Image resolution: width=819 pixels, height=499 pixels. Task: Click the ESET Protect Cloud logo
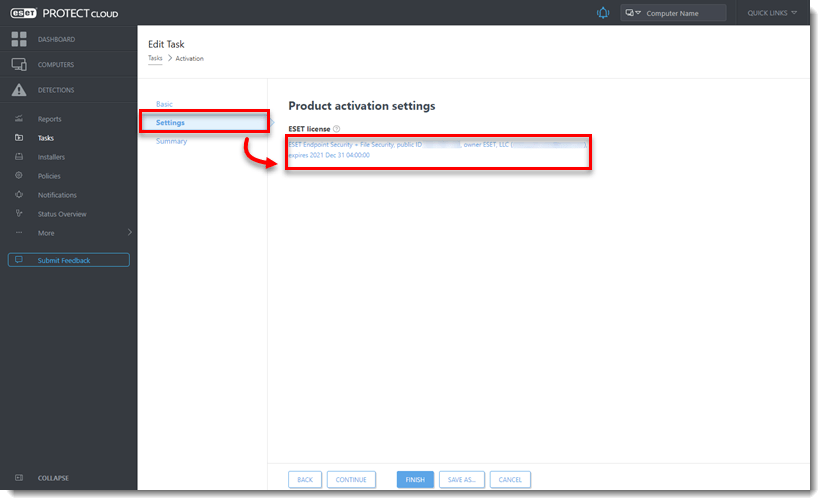(64, 13)
